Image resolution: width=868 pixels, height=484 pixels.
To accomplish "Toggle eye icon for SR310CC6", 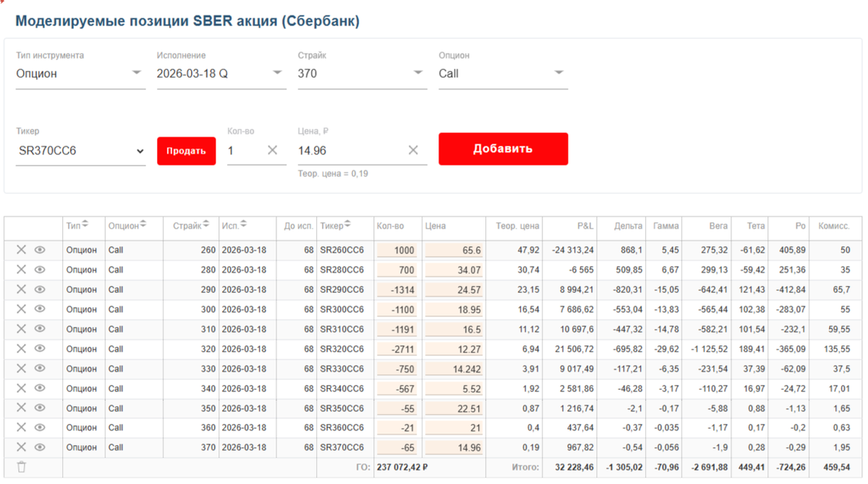I will (40, 328).
